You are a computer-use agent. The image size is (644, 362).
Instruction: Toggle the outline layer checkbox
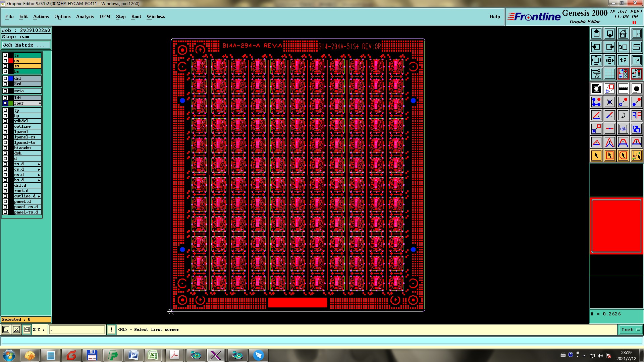pyautogui.click(x=5, y=126)
